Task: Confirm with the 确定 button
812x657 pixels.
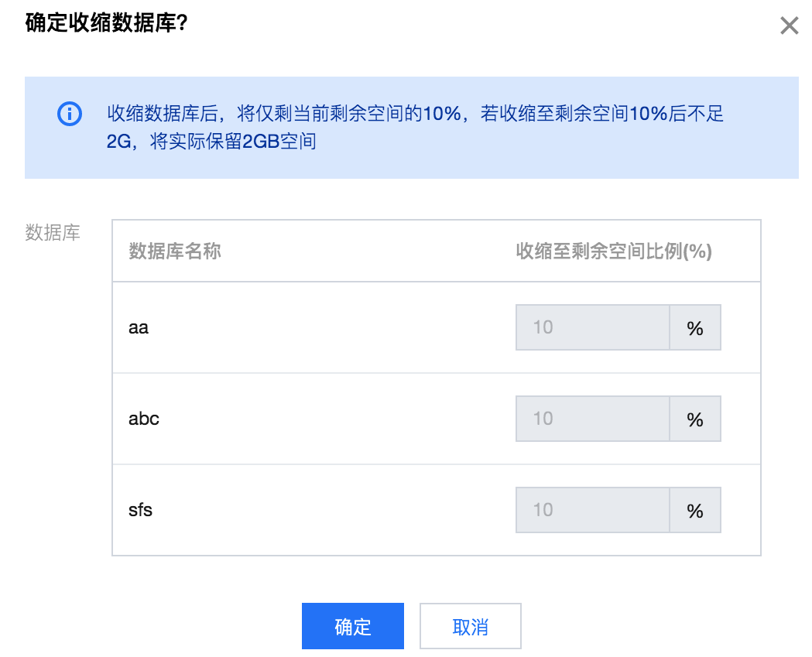Action: pyautogui.click(x=353, y=626)
